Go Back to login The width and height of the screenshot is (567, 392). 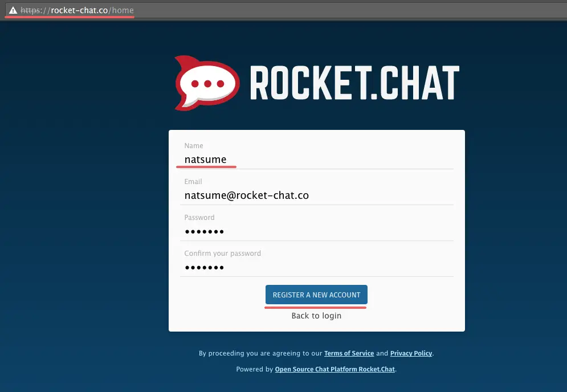[x=316, y=316]
